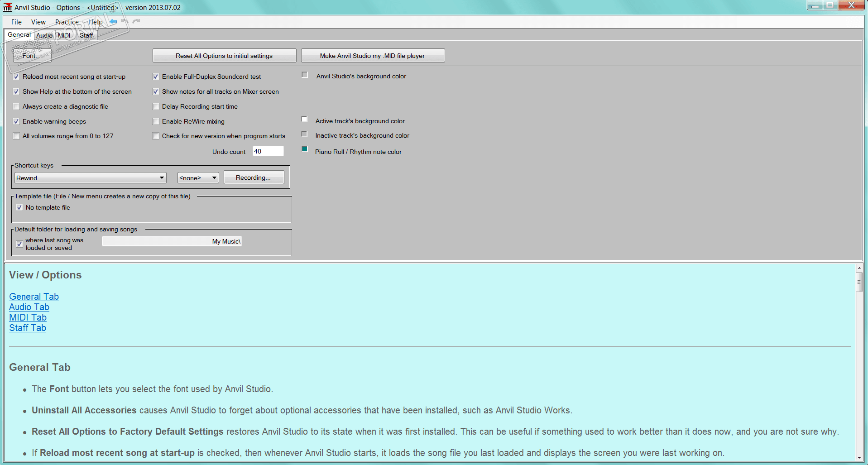The image size is (868, 465).
Task: Click "Reset All Options to Factory Default Settings" text
Action: [x=128, y=431]
